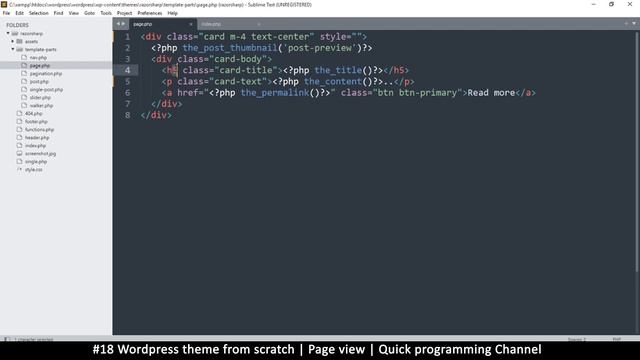This screenshot has height=360, width=640.
Task: Click the image icon beside screenshot.jpg
Action: tap(19, 153)
